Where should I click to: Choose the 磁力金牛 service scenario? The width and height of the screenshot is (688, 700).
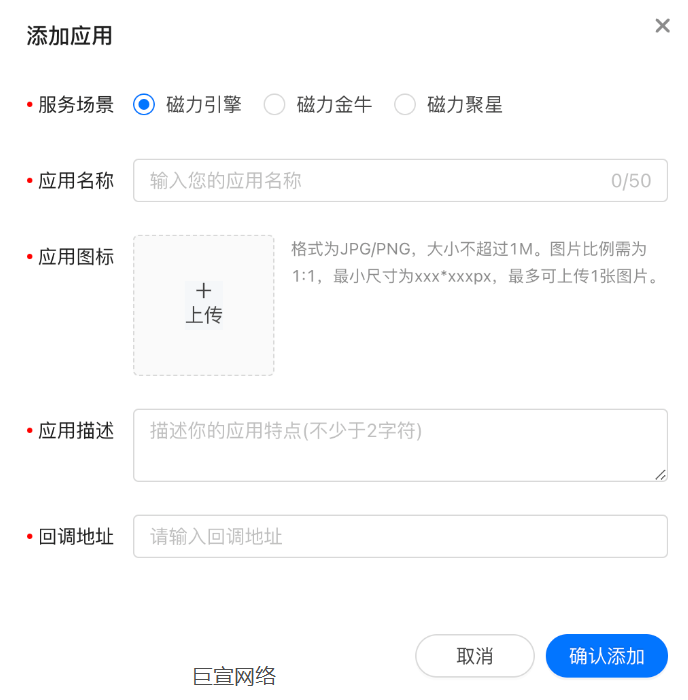[274, 105]
